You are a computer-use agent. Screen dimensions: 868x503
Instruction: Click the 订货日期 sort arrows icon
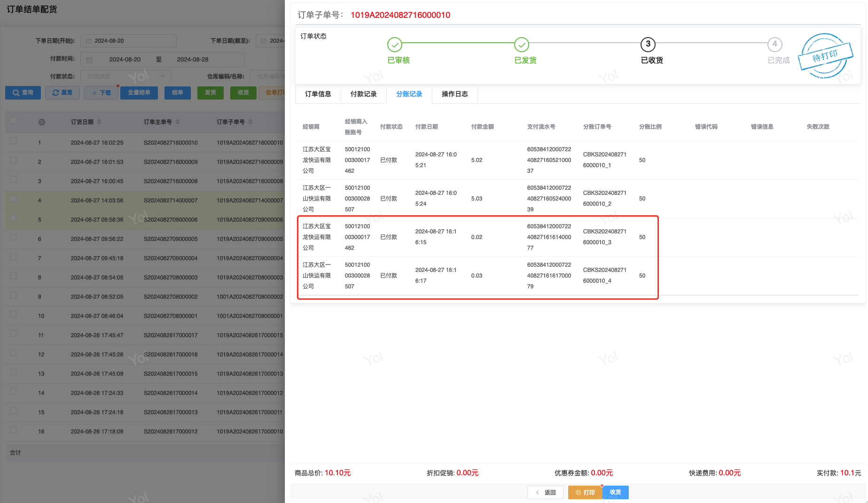pyautogui.click(x=99, y=122)
